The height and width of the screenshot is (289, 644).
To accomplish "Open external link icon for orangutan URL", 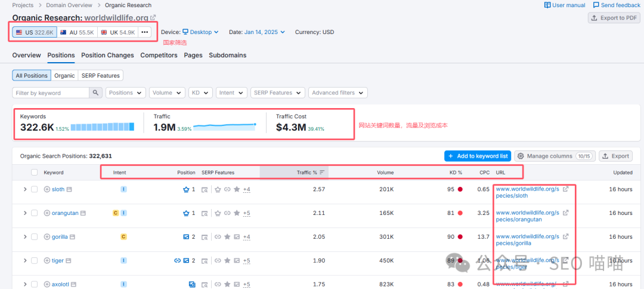I will (565, 213).
